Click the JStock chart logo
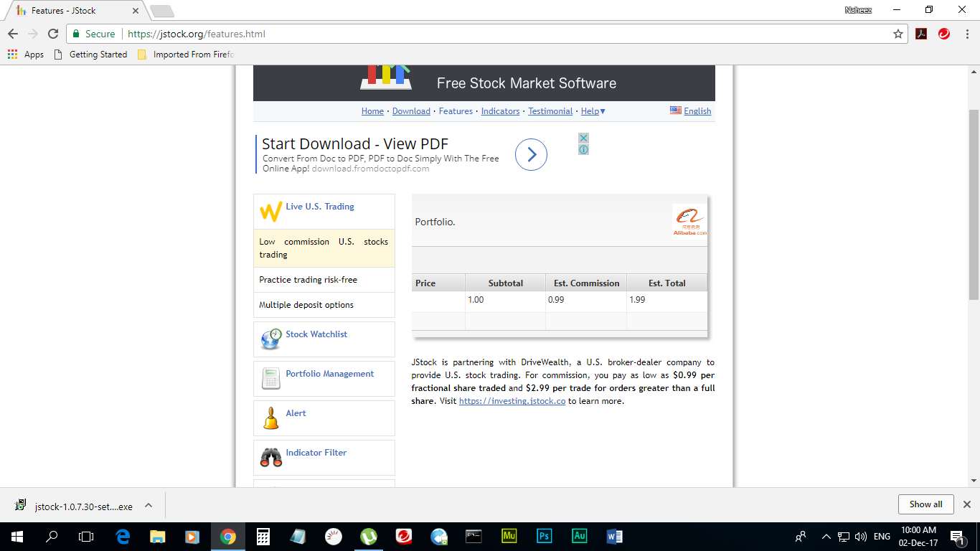Screen dimensions: 980x551 click(386, 77)
